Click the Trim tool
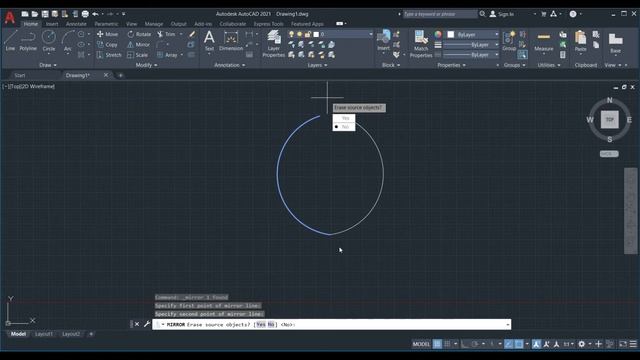This screenshot has height=360, width=640. [166, 34]
